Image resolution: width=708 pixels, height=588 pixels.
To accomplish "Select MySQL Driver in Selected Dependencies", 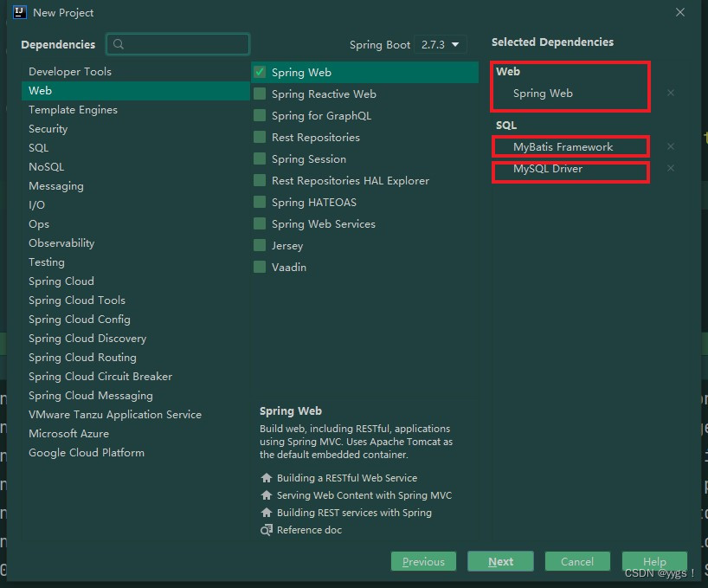I will (547, 169).
